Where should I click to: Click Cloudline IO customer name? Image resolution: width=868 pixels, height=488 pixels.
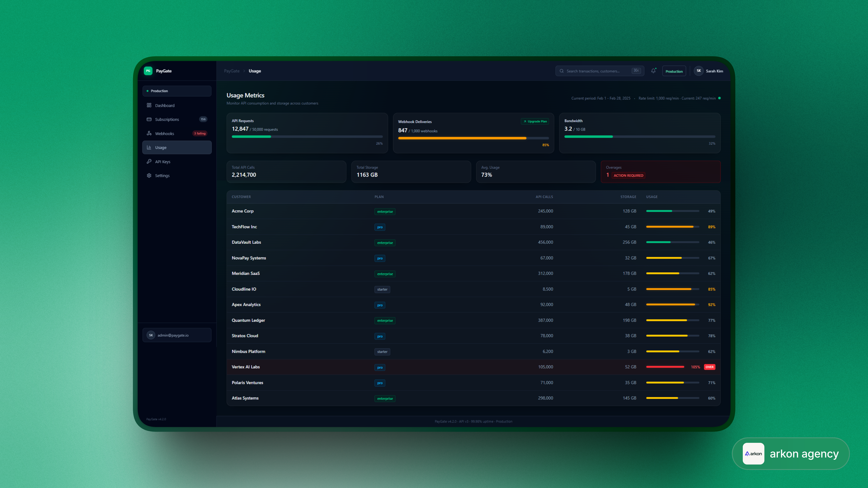[244, 289]
